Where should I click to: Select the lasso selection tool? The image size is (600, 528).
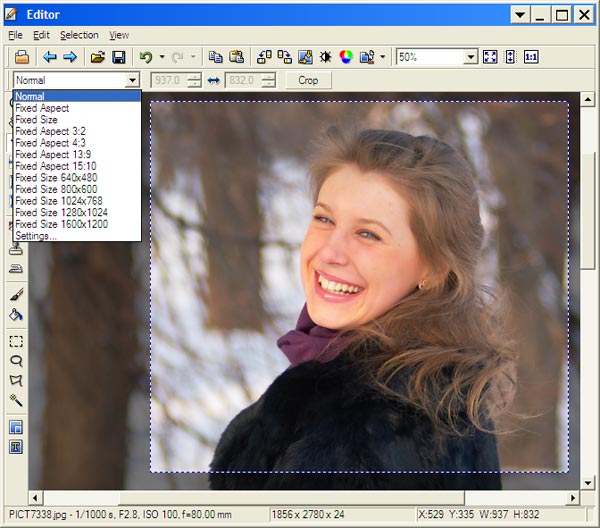pyautogui.click(x=16, y=360)
